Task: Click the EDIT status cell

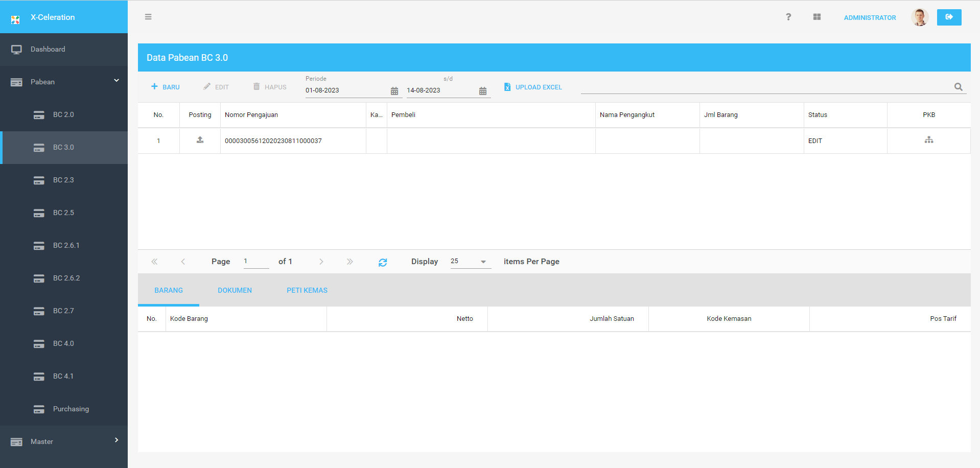Action: 846,141
